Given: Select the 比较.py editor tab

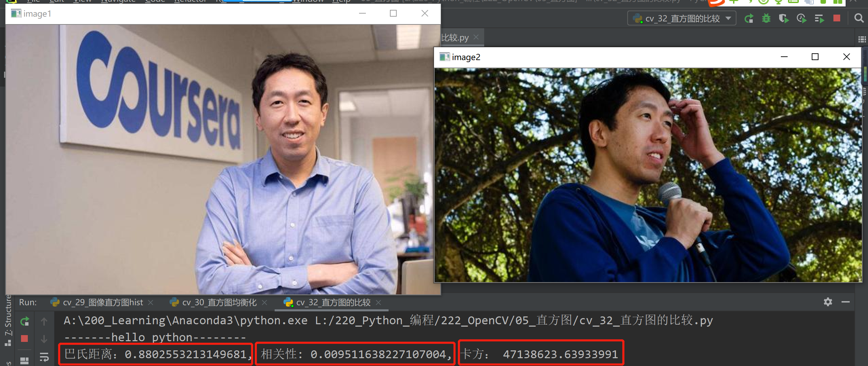Looking at the screenshot, I should pyautogui.click(x=455, y=37).
